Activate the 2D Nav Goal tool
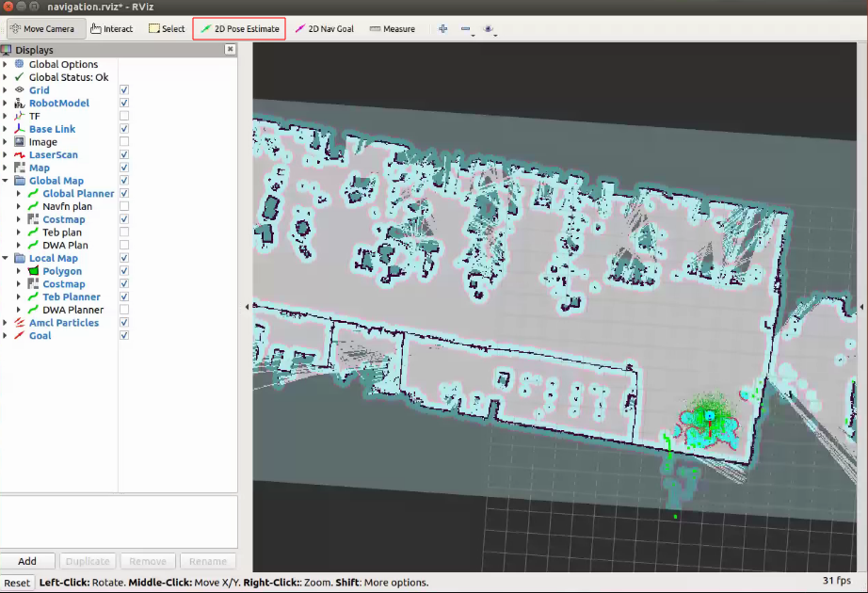 [325, 29]
